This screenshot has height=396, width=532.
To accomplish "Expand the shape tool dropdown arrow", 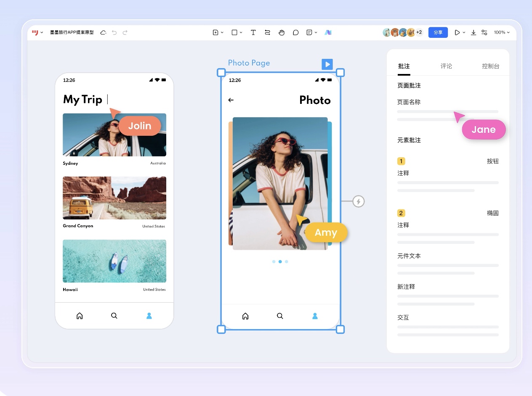I will tap(241, 32).
